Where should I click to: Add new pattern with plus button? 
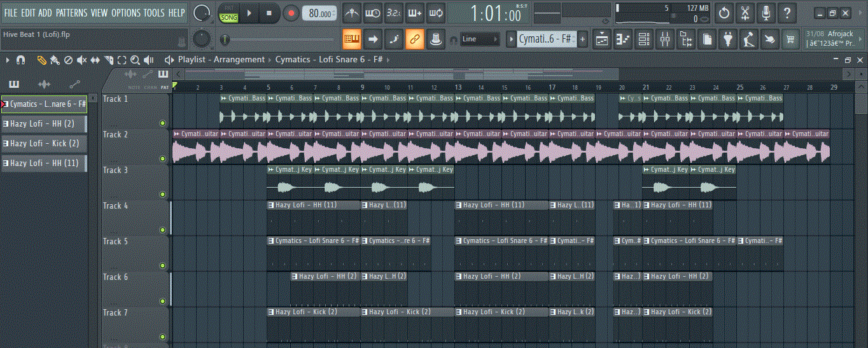[582, 39]
